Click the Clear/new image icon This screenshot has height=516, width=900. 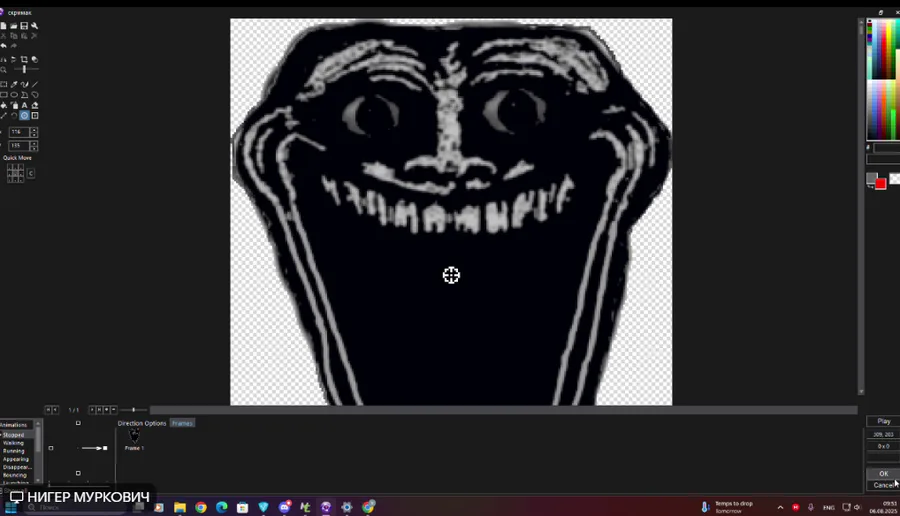pyautogui.click(x=3, y=26)
